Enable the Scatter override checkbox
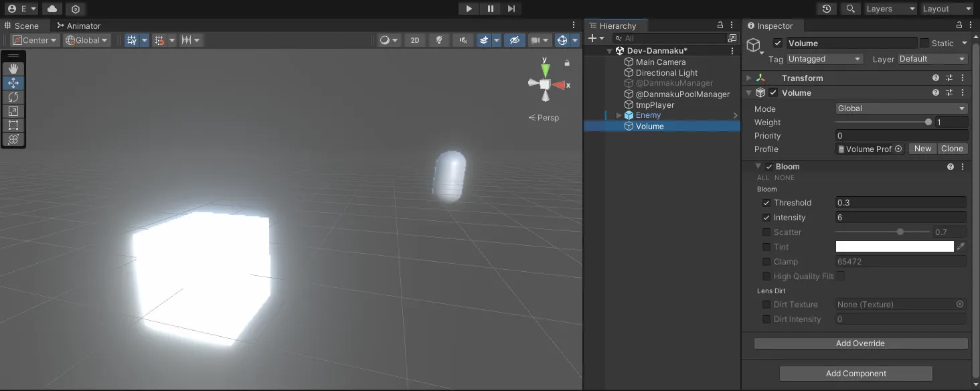Viewport: 980px width, 391px height. [x=766, y=232]
